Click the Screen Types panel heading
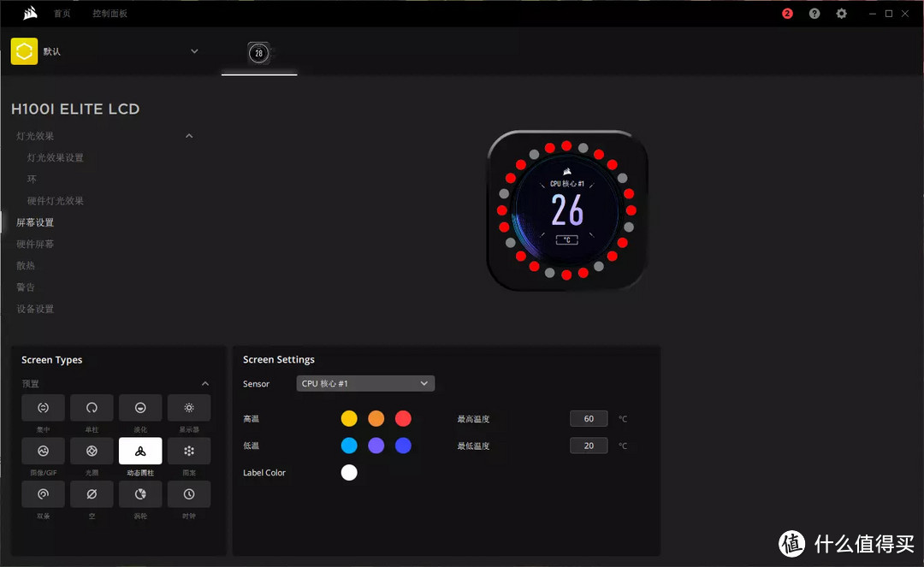Viewport: 924px width, 567px height. pos(52,360)
